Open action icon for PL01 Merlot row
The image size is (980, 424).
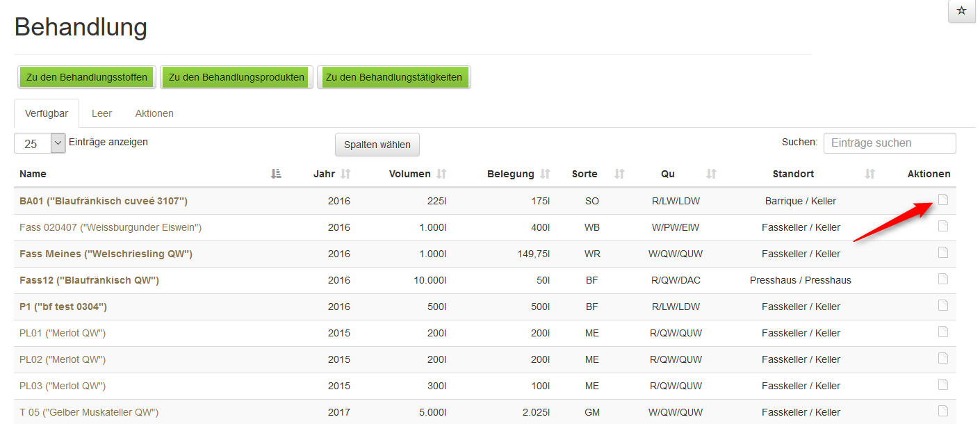[x=943, y=332]
